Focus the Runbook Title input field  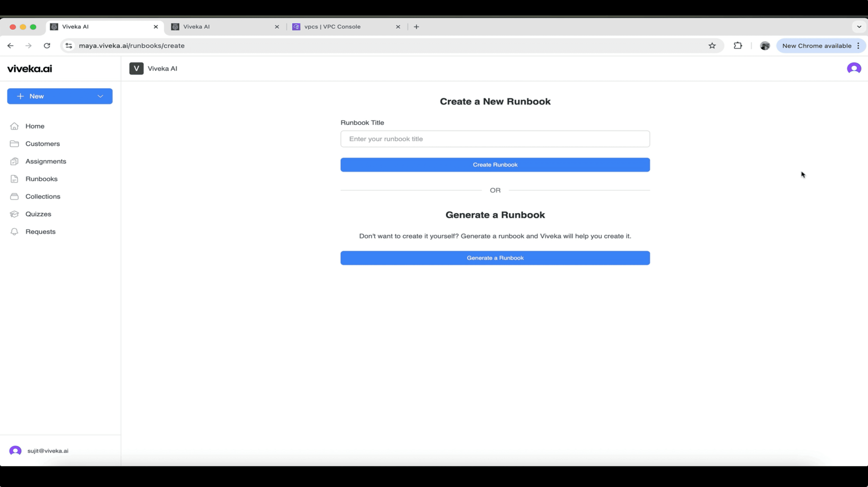pyautogui.click(x=495, y=139)
